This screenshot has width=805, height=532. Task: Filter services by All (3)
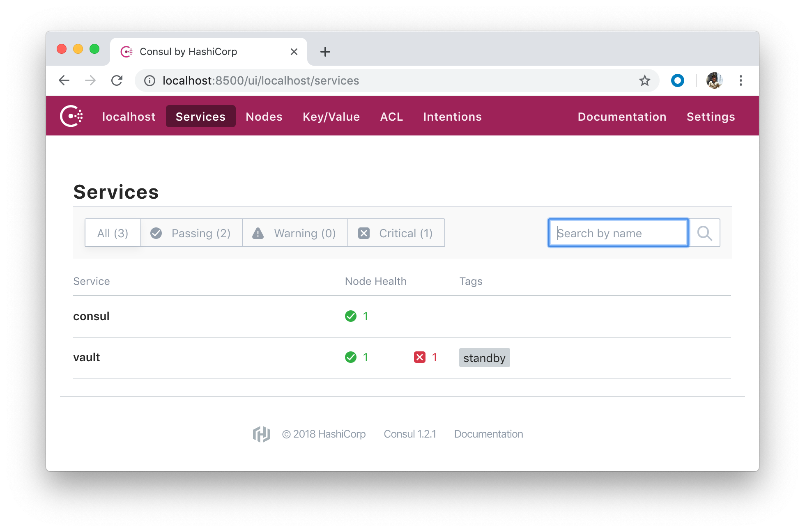[x=113, y=233]
